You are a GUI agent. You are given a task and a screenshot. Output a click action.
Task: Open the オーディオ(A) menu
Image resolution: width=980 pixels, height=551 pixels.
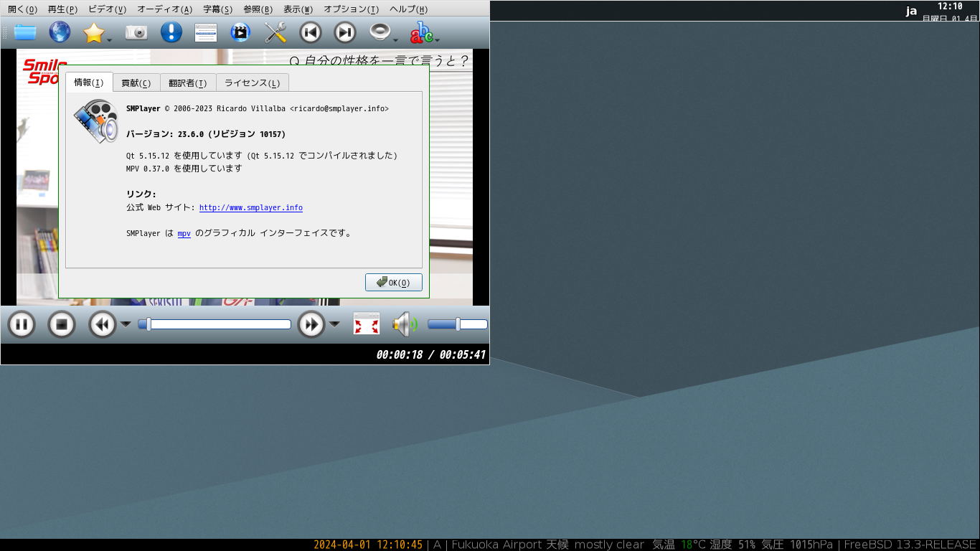164,9
